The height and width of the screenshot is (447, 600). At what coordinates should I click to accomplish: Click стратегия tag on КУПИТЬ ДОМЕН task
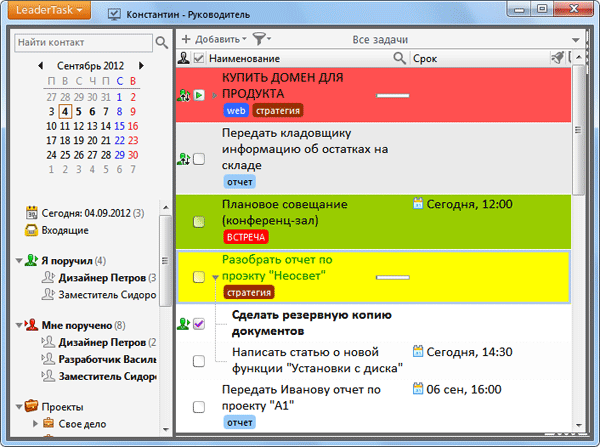pyautogui.click(x=278, y=111)
